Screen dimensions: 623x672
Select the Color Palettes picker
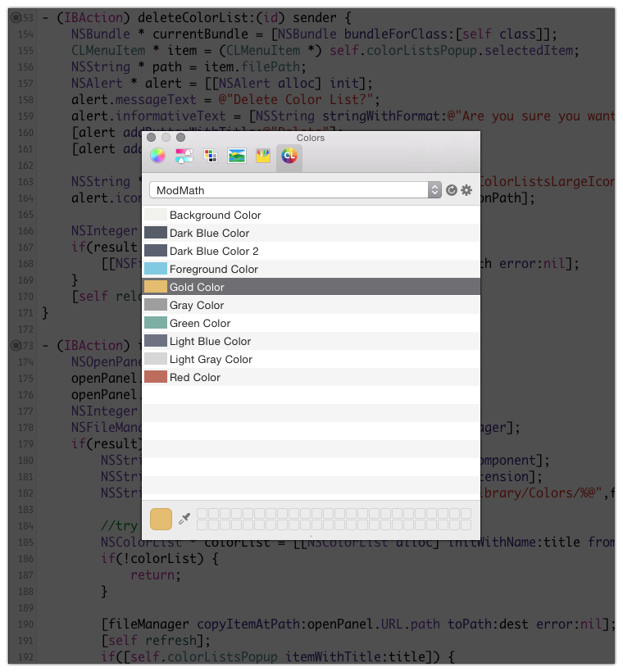pos(211,156)
